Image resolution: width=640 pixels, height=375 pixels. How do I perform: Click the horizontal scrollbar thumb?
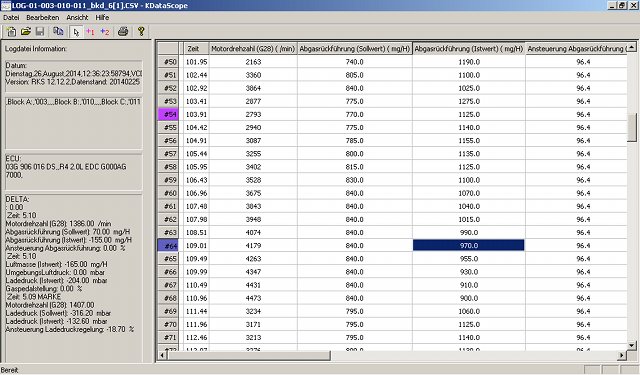249,355
